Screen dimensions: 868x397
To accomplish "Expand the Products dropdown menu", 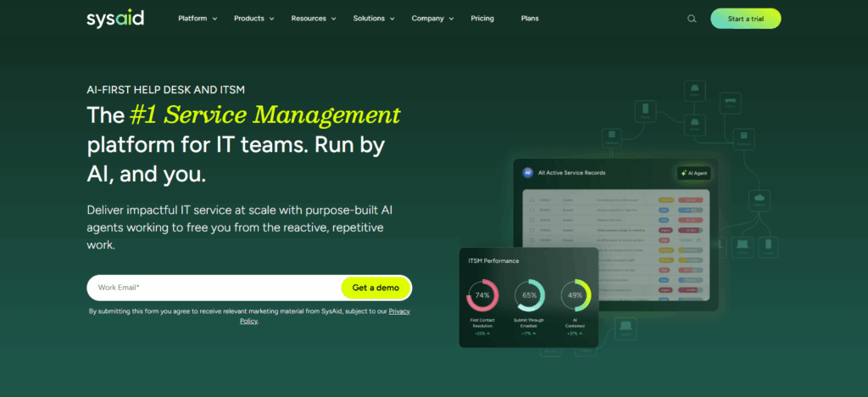I will 253,19.
